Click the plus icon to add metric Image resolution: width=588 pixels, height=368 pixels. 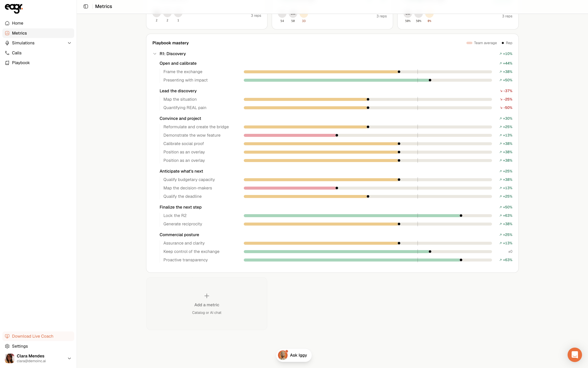point(207,296)
